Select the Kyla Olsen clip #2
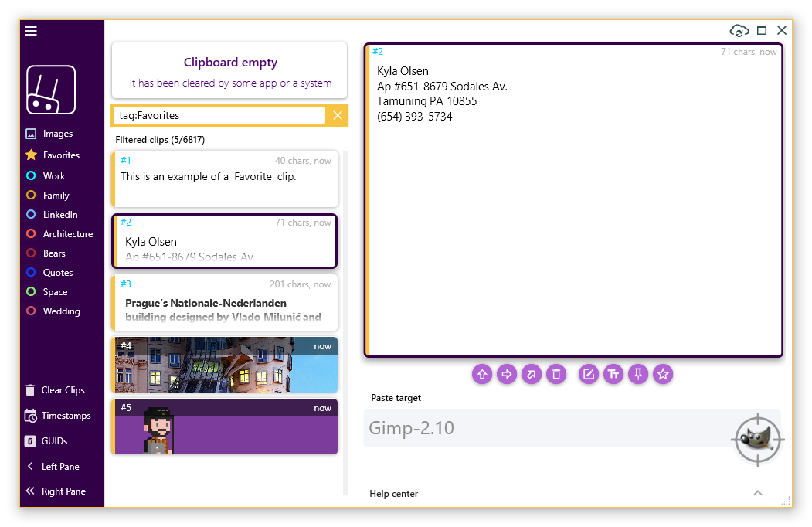The width and height of the screenshot is (812, 527). [x=225, y=241]
